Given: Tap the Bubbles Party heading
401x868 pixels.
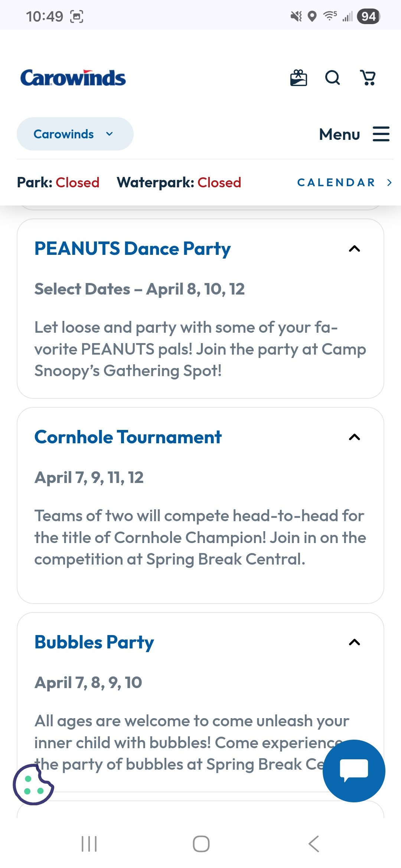Looking at the screenshot, I should pyautogui.click(x=94, y=642).
